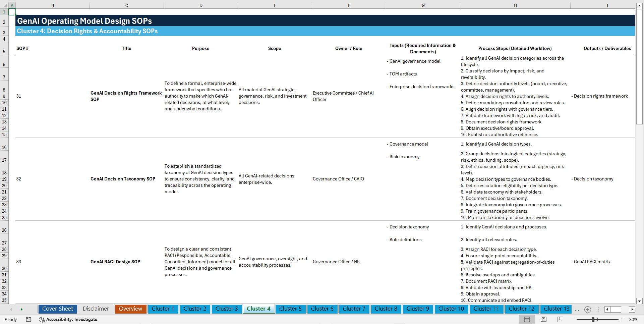Open the Overview worksheet tab
This screenshot has height=324, width=644.
point(130,309)
